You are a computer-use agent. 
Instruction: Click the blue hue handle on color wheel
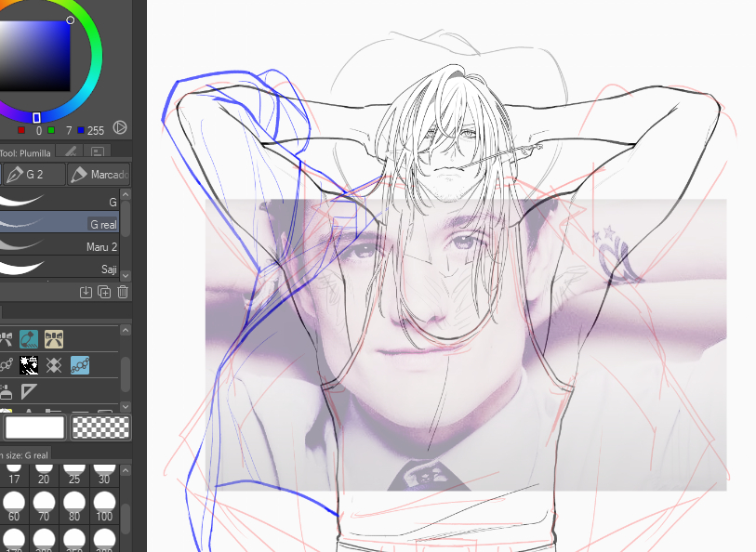36,118
